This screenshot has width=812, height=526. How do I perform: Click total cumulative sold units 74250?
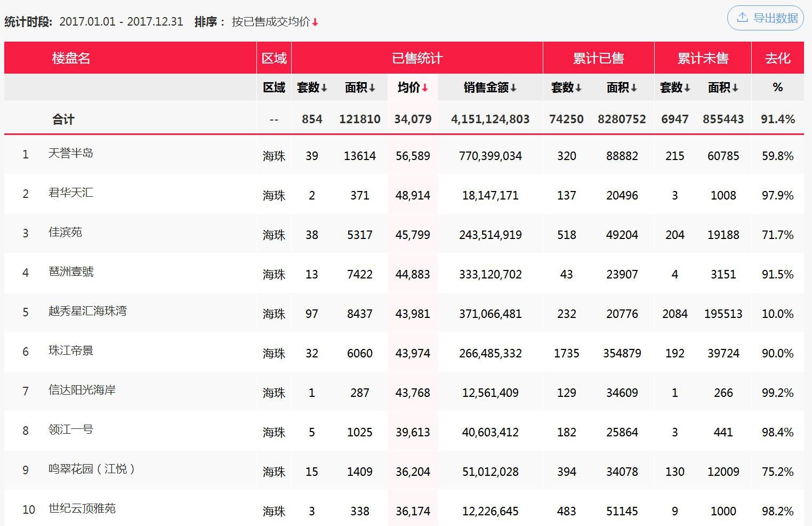coord(566,119)
